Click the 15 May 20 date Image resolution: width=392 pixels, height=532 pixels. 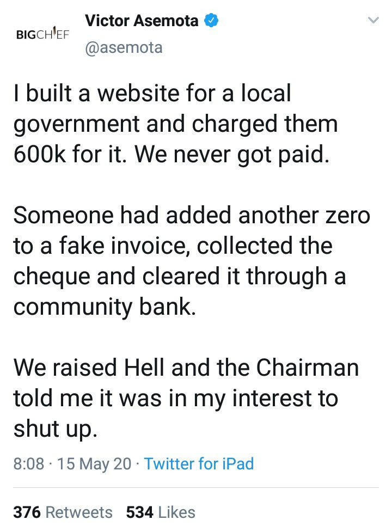point(94,464)
